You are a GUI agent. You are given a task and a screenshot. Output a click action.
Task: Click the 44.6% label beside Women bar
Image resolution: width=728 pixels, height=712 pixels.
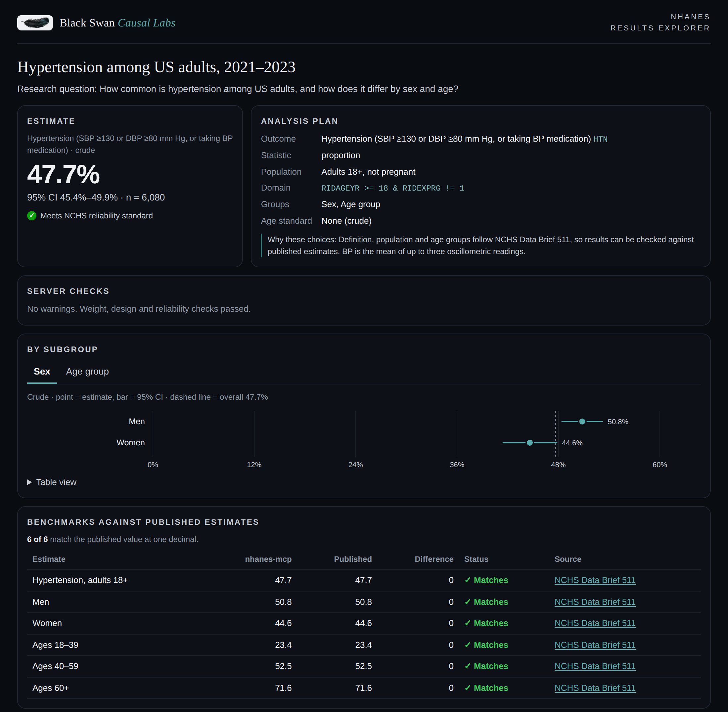pos(572,443)
